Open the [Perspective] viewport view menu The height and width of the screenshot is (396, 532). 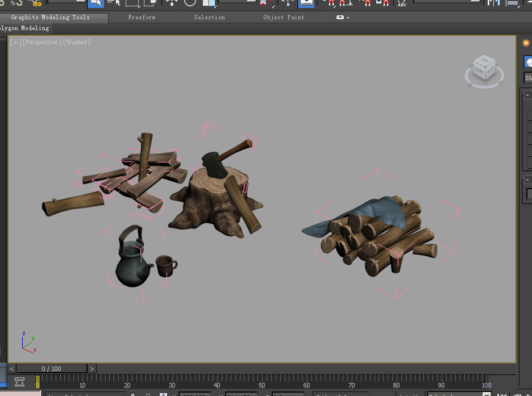[42, 42]
